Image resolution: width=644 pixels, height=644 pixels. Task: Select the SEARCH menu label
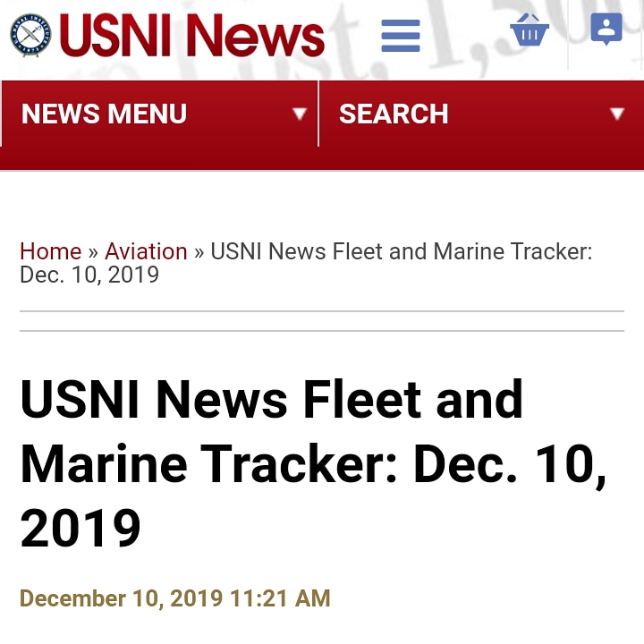click(x=394, y=114)
